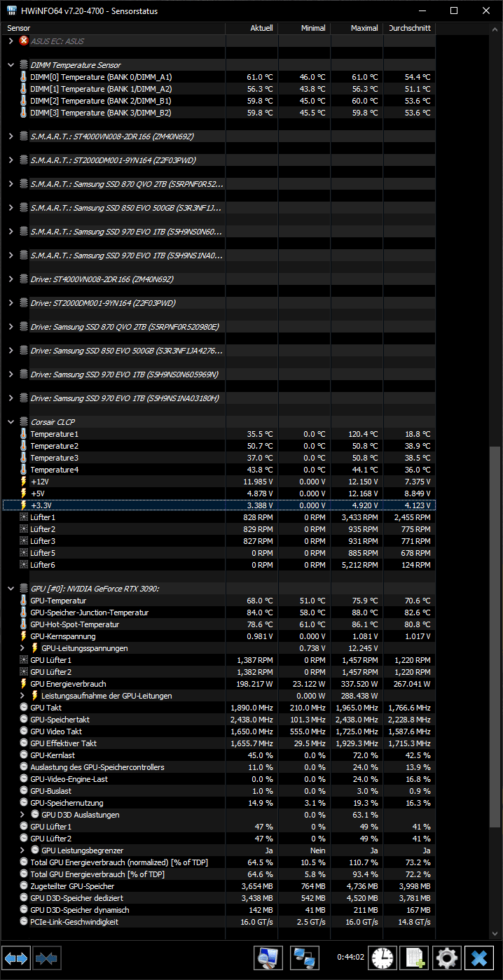Click the expand columns arrows button
The height and width of the screenshot is (980, 503).
pos(16,958)
